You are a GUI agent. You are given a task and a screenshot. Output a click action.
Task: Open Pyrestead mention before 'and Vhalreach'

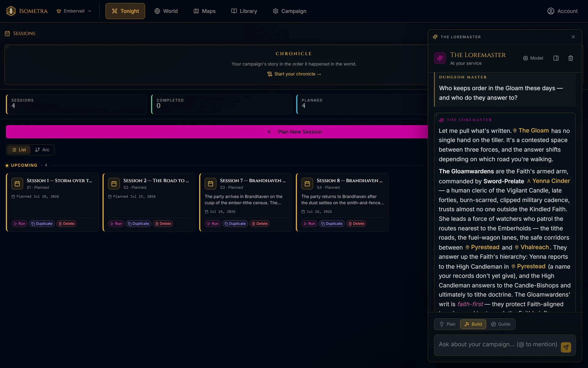coord(482,247)
